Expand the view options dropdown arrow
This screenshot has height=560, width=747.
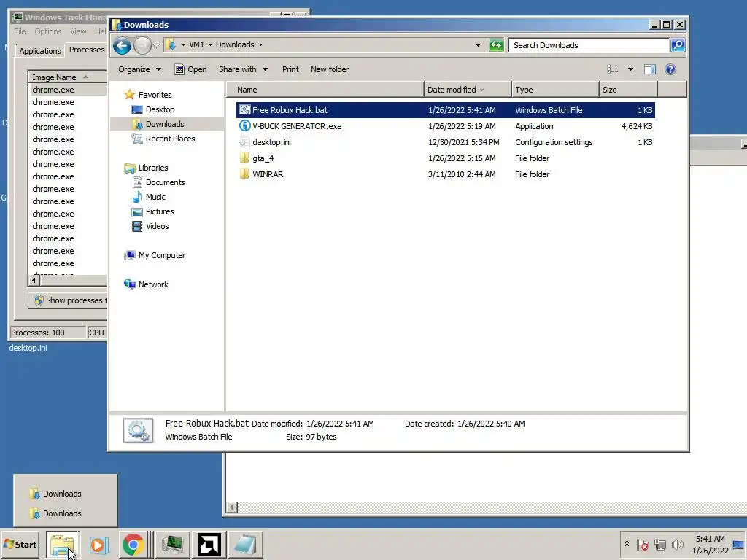[630, 69]
